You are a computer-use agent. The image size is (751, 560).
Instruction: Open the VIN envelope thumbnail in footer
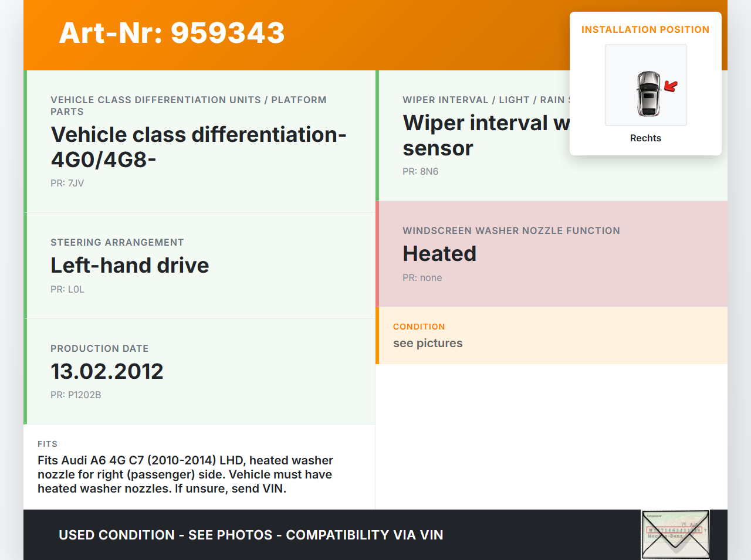(675, 534)
